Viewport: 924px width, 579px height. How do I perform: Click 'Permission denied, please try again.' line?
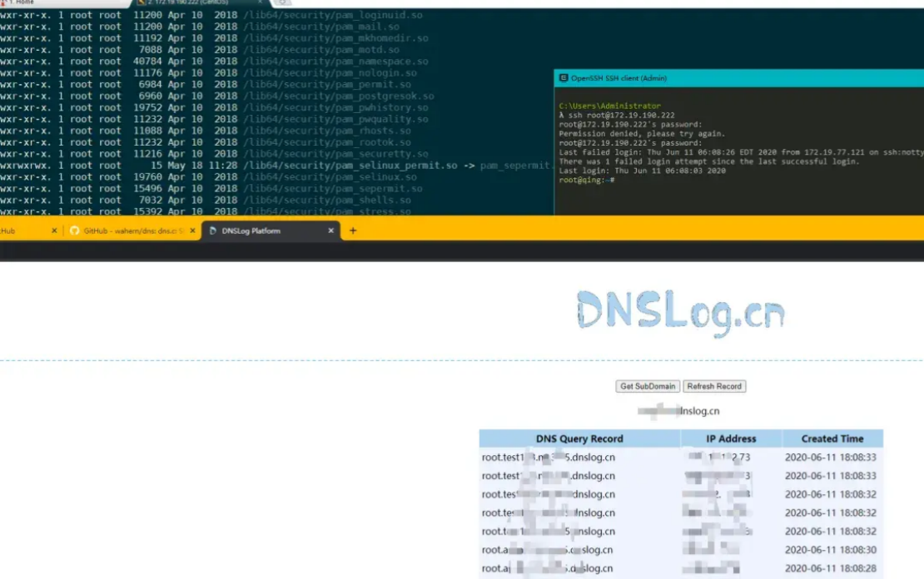coord(643,134)
